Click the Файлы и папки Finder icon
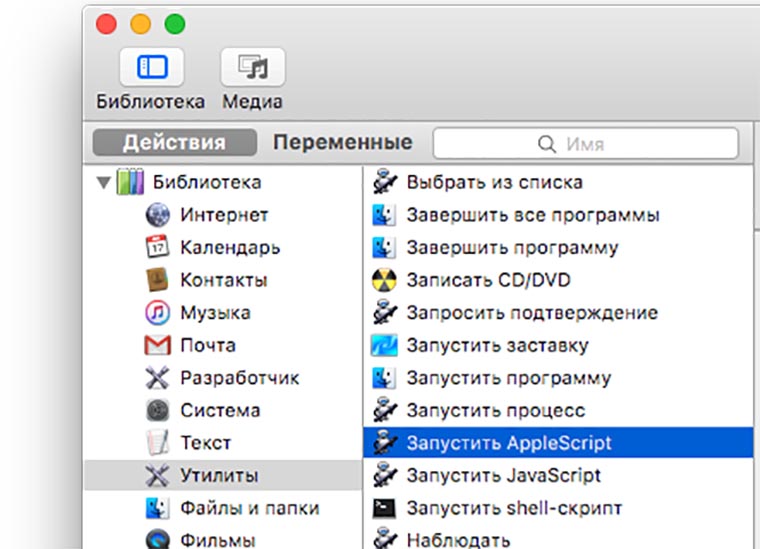Viewport: 760px width, 549px height. (158, 508)
